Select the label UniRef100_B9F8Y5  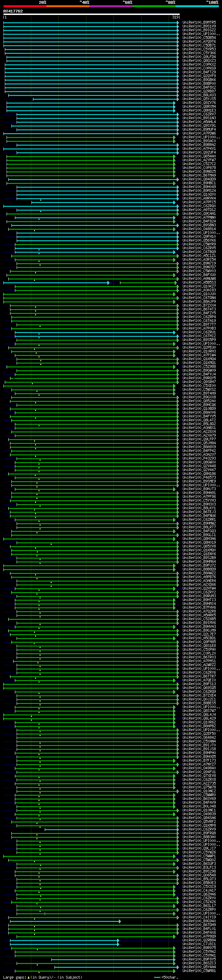[199, 959]
